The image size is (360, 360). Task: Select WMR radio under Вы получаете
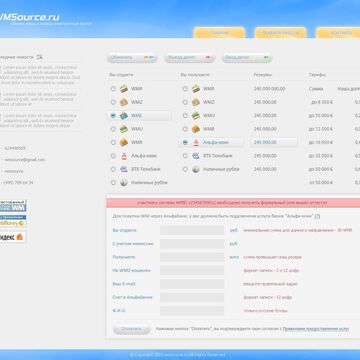(x=185, y=89)
